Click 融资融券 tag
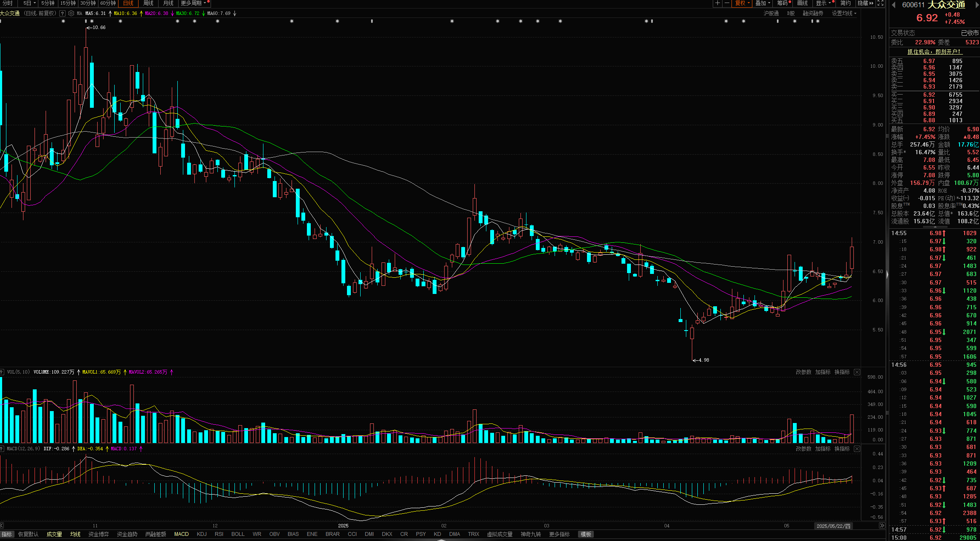 coord(813,13)
